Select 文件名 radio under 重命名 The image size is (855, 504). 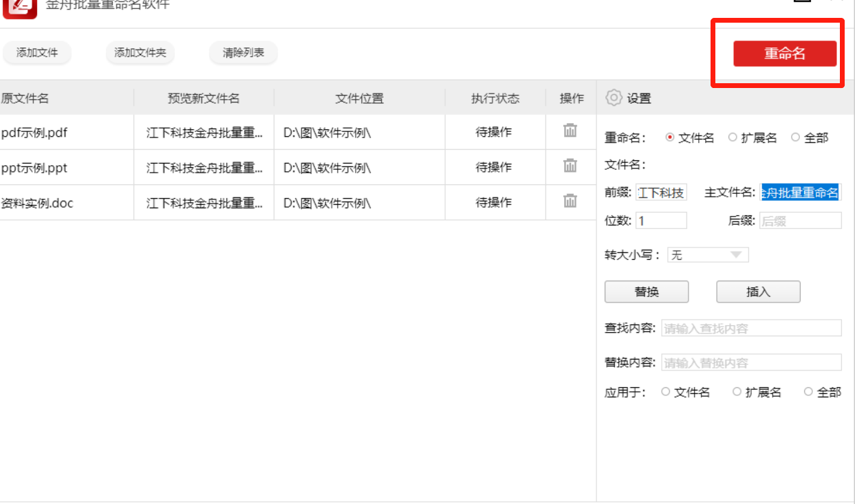(x=670, y=138)
